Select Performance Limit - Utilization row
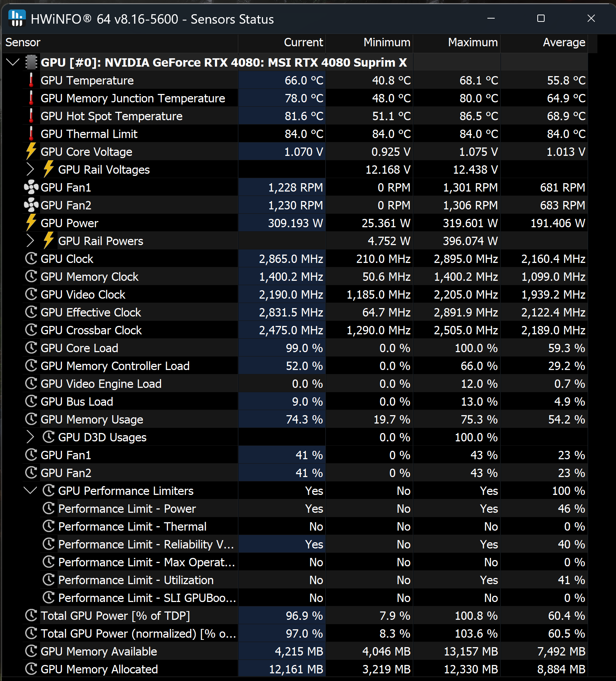This screenshot has width=616, height=681. [x=136, y=580]
